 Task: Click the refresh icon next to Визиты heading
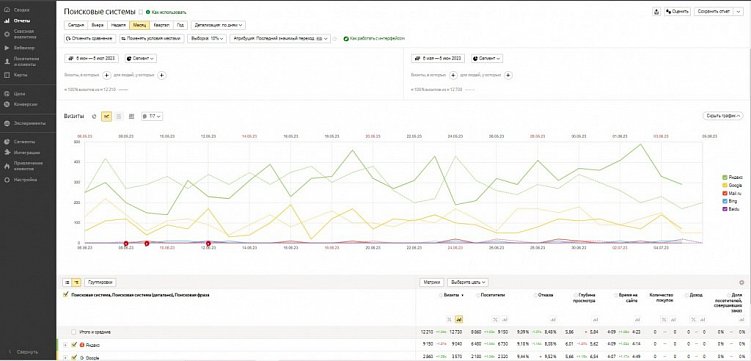click(x=94, y=116)
